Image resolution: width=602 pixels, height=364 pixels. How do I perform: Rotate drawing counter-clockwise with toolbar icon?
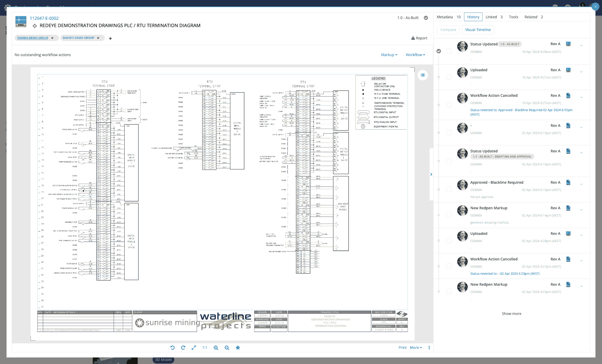coord(172,347)
